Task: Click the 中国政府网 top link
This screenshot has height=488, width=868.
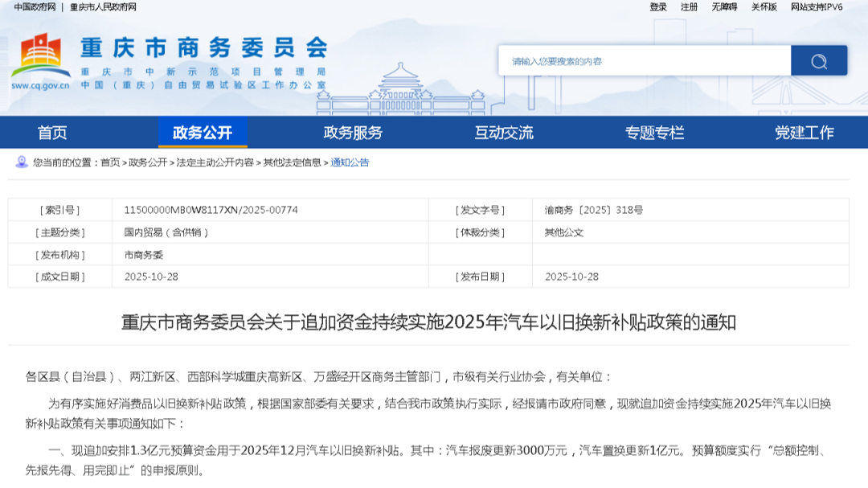Action: pyautogui.click(x=35, y=7)
